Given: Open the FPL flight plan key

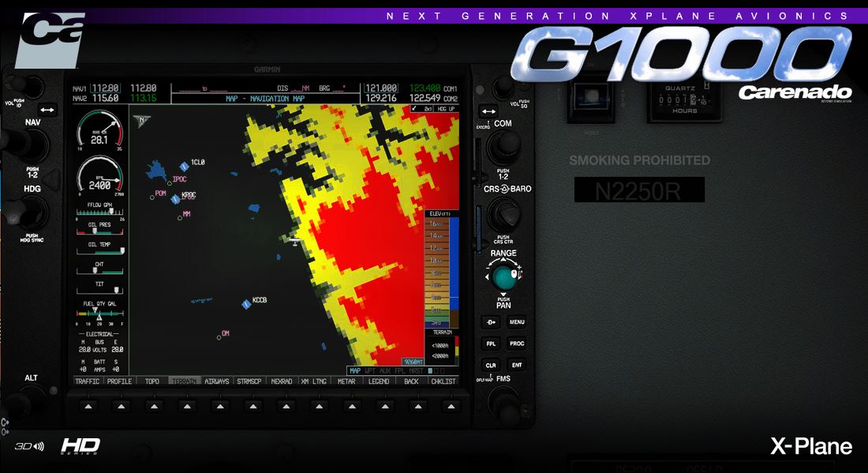Looking at the screenshot, I should pyautogui.click(x=491, y=343).
